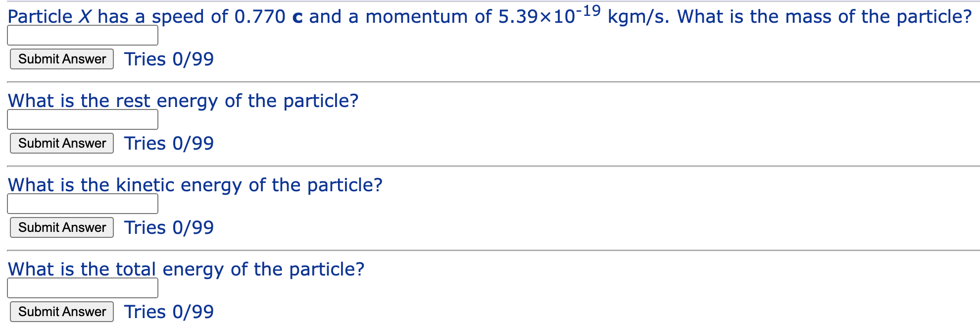Click the last Submit Answer button

click(61, 312)
